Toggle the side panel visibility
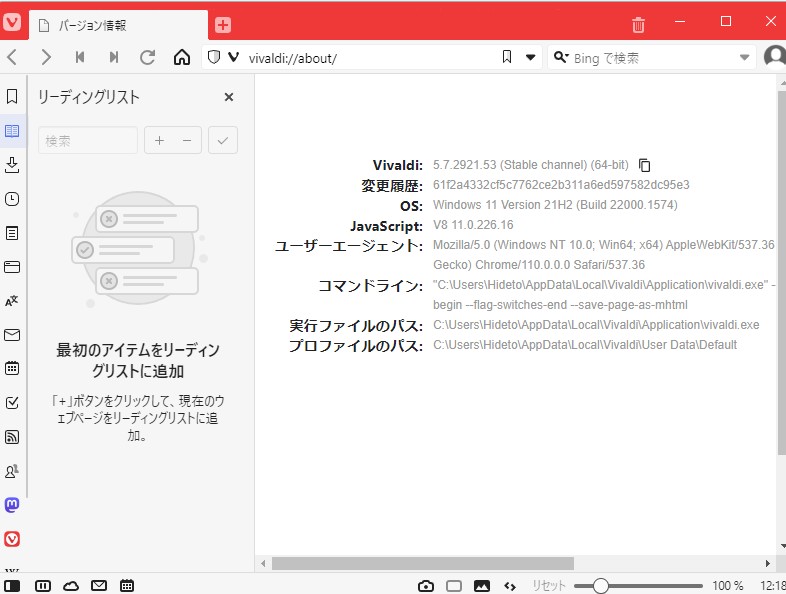This screenshot has width=786, height=594. (x=12, y=585)
